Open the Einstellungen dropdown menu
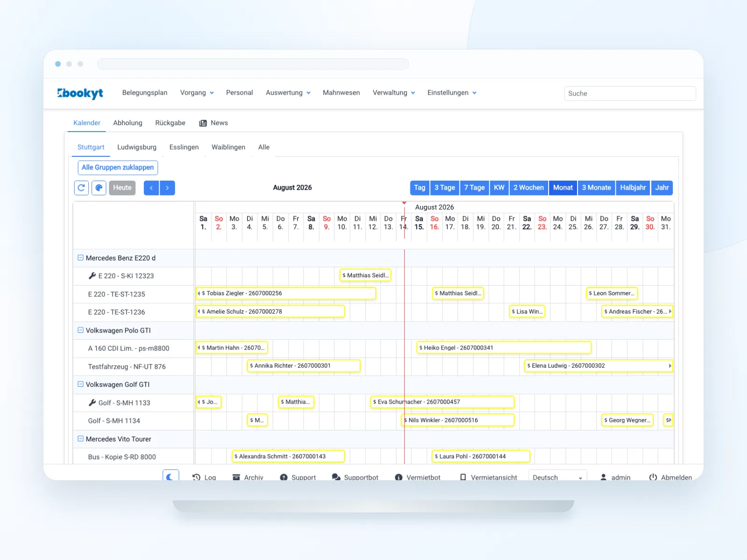 point(452,93)
